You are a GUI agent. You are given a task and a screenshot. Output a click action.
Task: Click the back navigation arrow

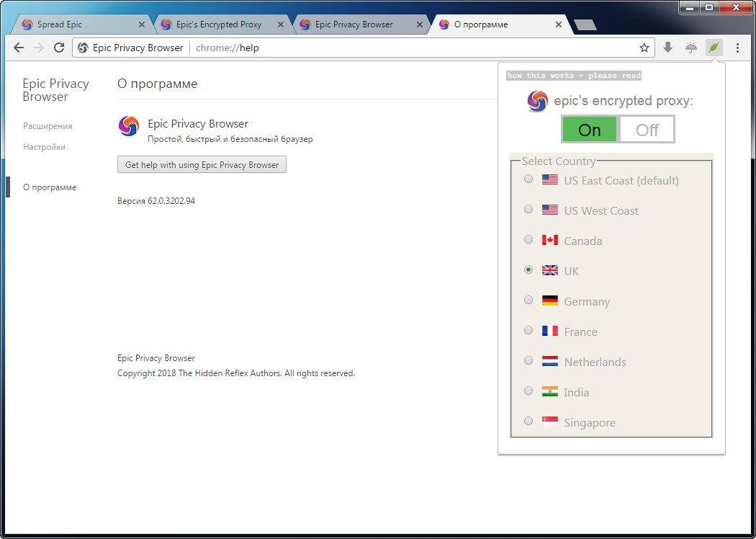tap(19, 48)
